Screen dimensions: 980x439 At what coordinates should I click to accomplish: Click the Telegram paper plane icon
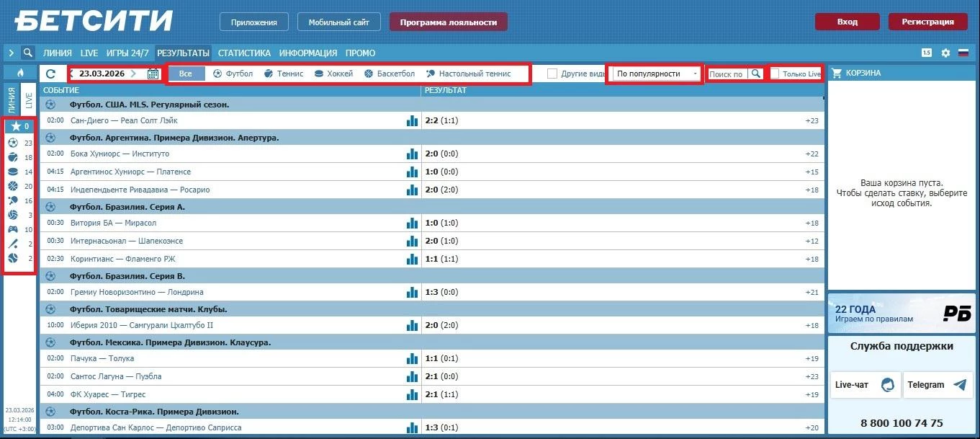[x=959, y=384]
